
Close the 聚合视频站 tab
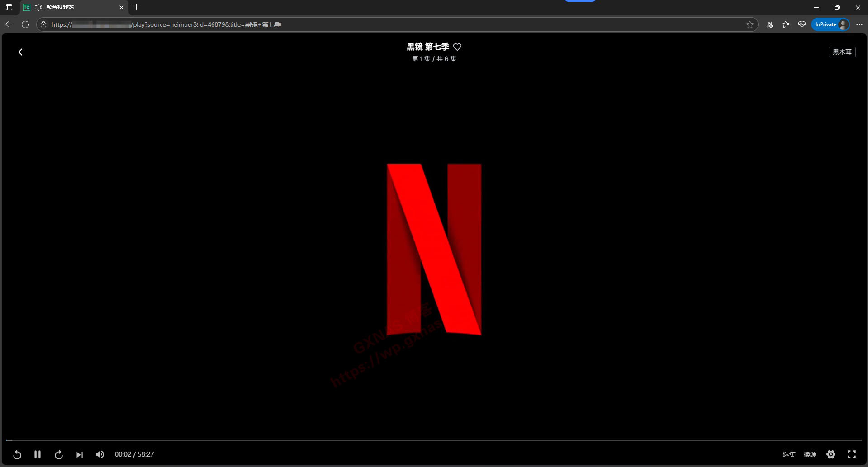[121, 7]
